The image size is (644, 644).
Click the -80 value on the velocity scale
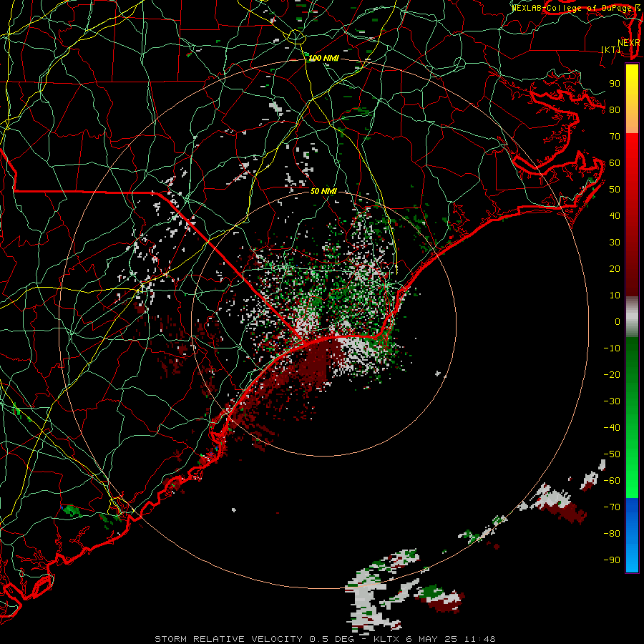pyautogui.click(x=612, y=534)
